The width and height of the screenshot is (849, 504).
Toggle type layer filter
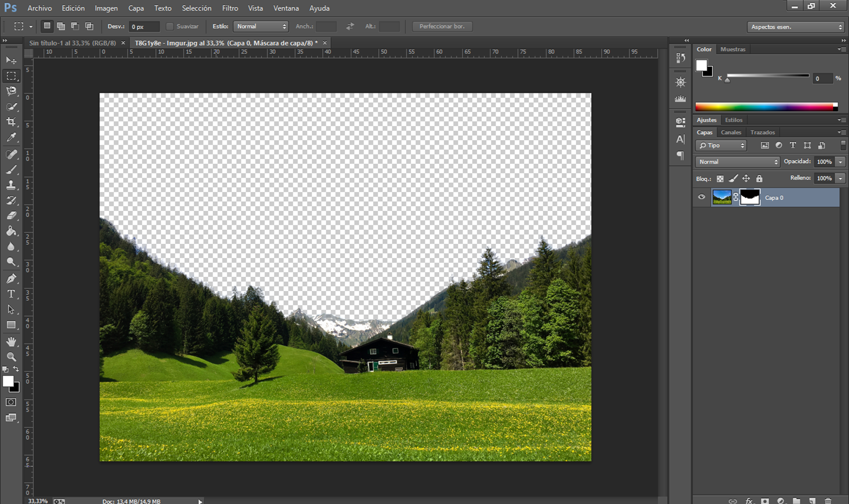(793, 145)
